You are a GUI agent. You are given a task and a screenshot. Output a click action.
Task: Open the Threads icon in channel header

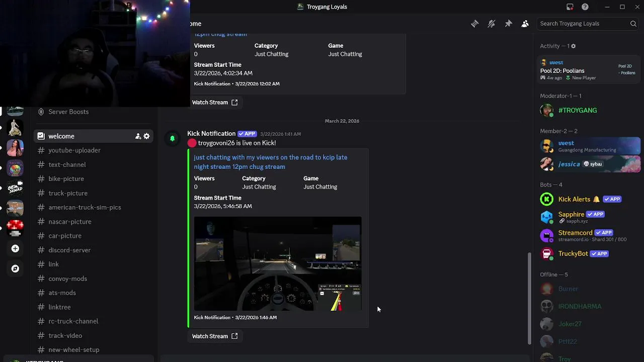click(474, 24)
